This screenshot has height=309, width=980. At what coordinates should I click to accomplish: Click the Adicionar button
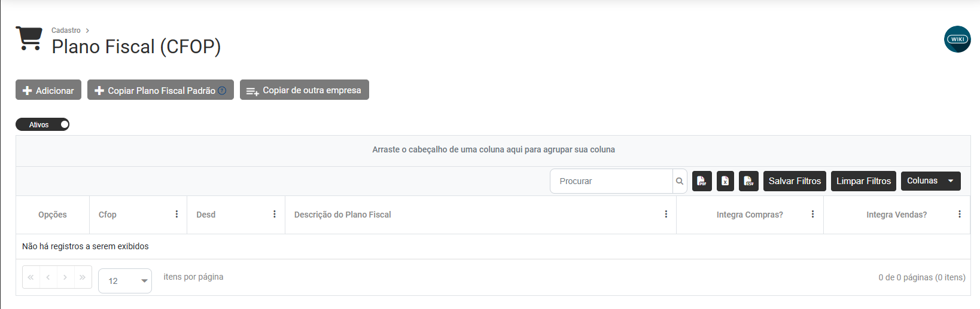point(48,90)
